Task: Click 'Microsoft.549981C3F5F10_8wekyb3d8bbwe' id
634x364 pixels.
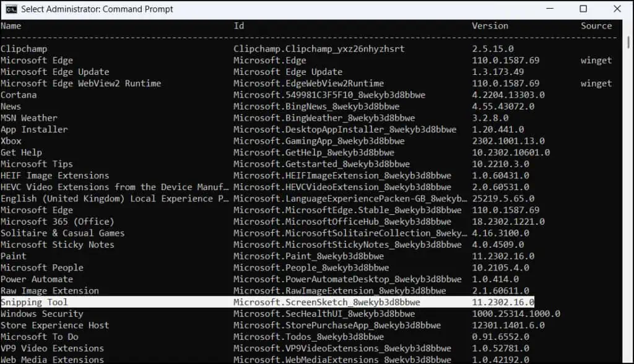Action: pyautogui.click(x=329, y=95)
